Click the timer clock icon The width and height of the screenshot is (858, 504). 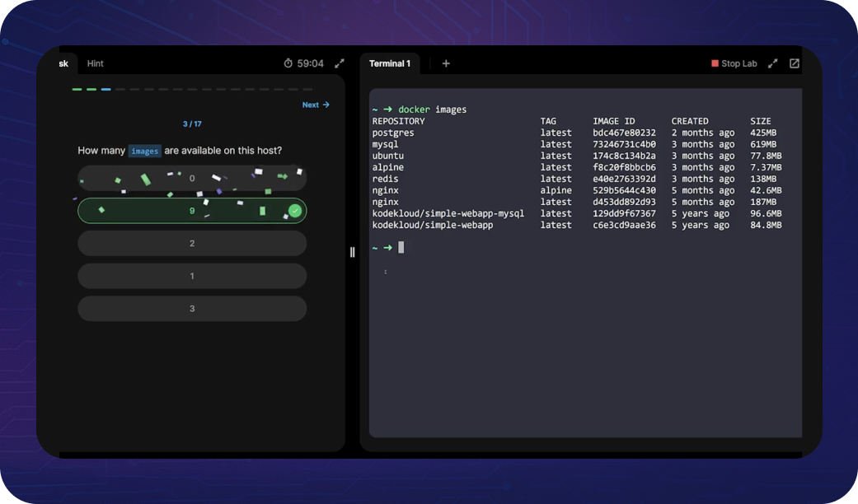pos(288,63)
